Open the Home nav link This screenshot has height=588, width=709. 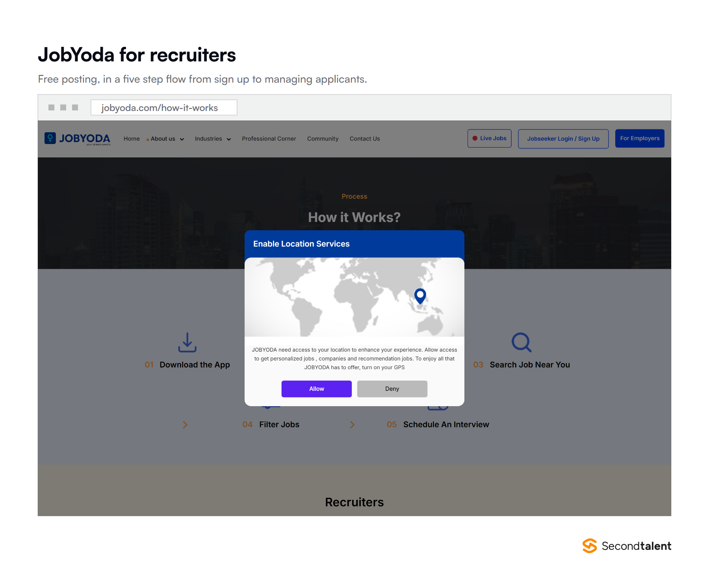pos(132,139)
